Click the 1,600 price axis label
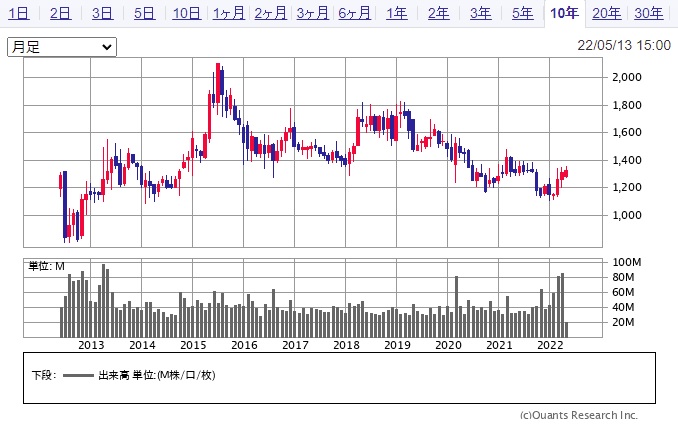678x425 pixels. [x=627, y=132]
